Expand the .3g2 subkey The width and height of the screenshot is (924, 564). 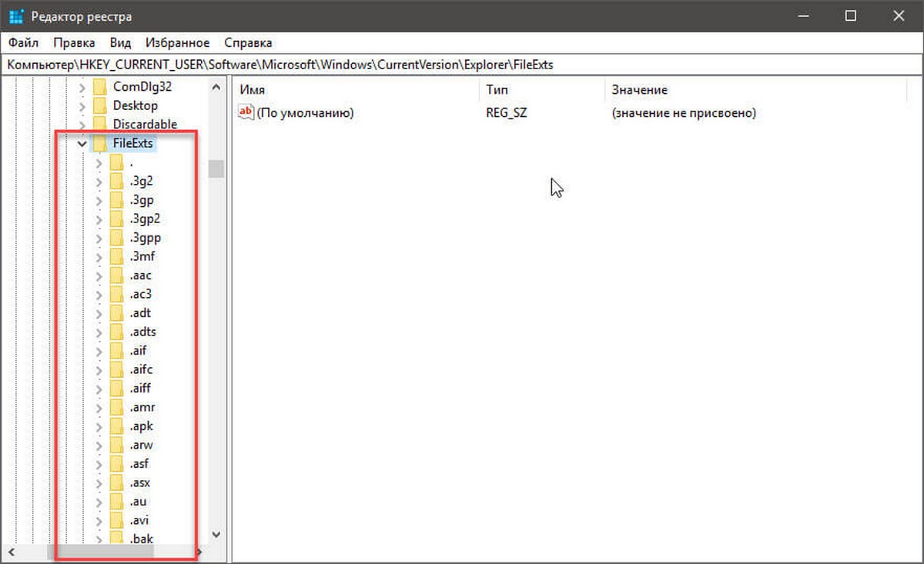98,181
